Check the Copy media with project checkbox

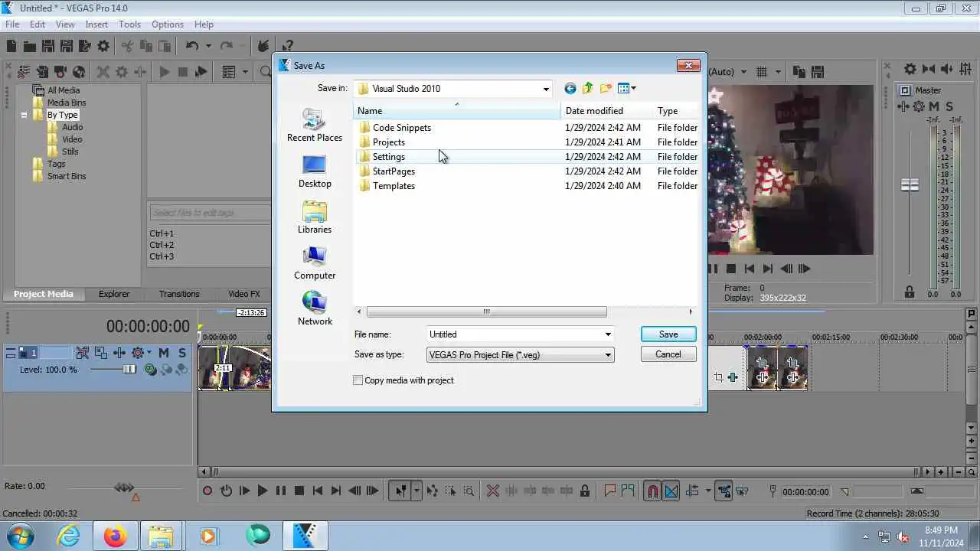358,380
